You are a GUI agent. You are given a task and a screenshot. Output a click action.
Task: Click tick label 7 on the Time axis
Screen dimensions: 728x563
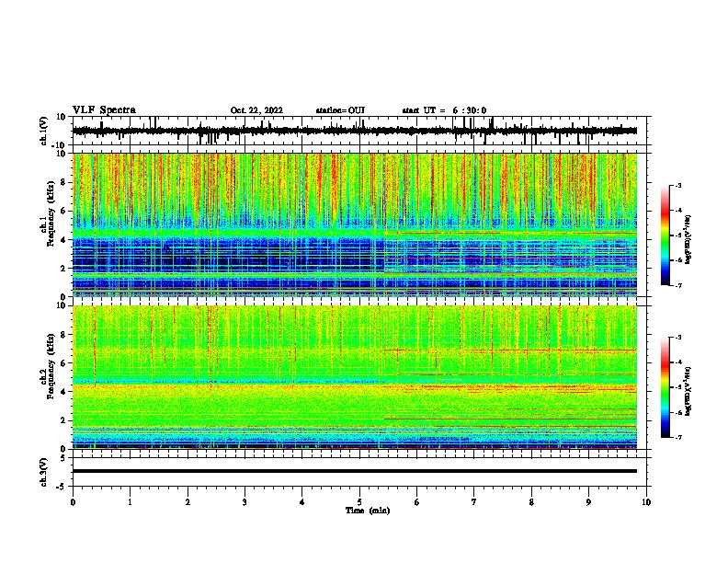[x=474, y=502]
